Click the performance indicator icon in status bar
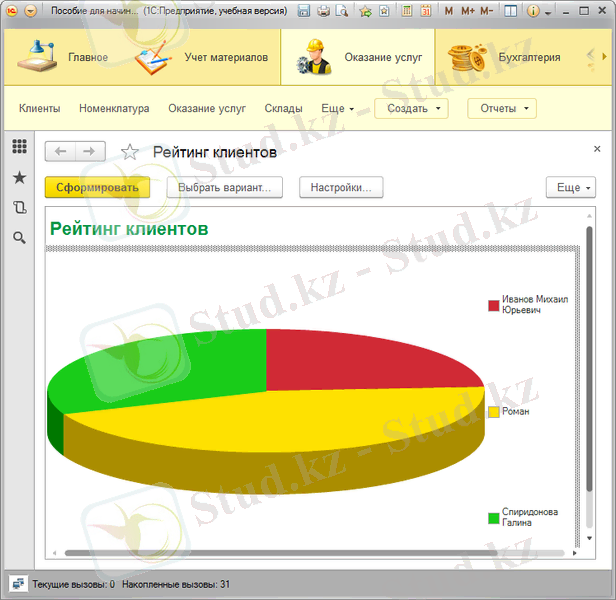The image size is (616, 600). tap(18, 584)
